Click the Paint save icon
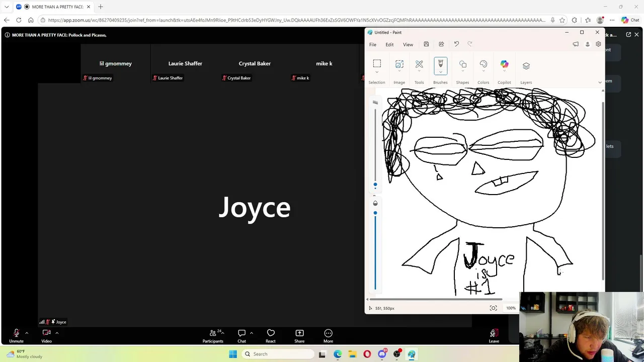Image resolution: width=644 pixels, height=362 pixels. 426,44
